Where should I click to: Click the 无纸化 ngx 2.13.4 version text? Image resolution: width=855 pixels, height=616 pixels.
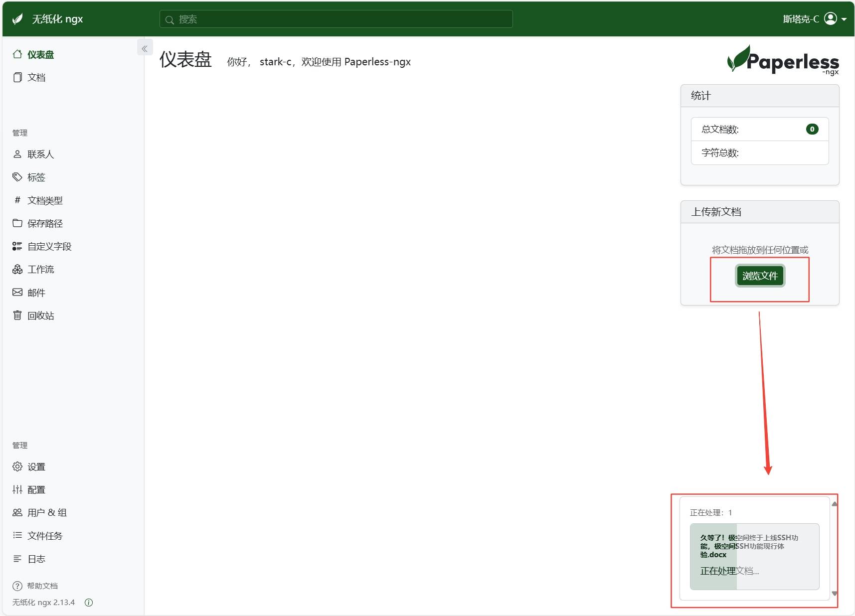point(43,603)
